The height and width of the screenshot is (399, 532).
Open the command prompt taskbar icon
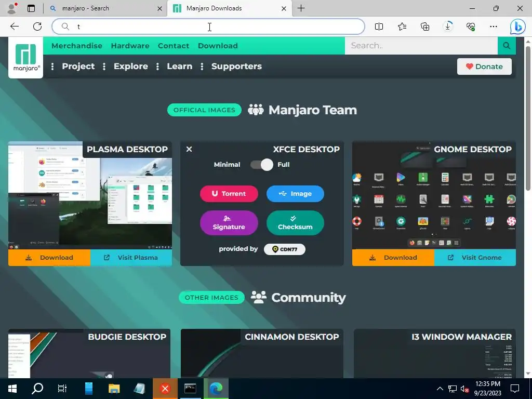(x=190, y=389)
